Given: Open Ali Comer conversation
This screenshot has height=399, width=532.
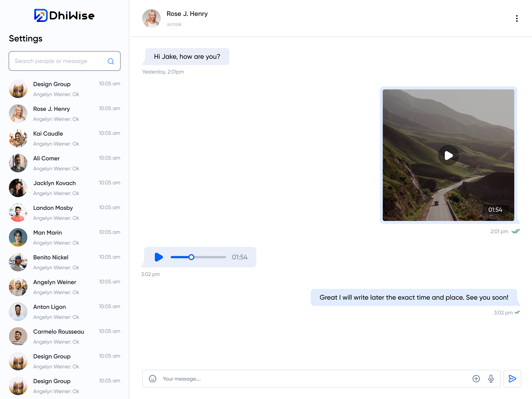Looking at the screenshot, I should [64, 163].
